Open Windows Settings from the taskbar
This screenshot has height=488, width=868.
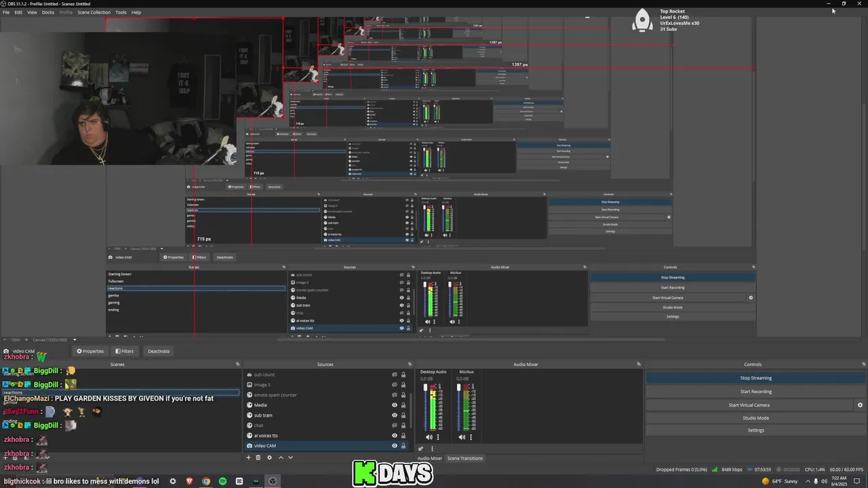[173, 481]
